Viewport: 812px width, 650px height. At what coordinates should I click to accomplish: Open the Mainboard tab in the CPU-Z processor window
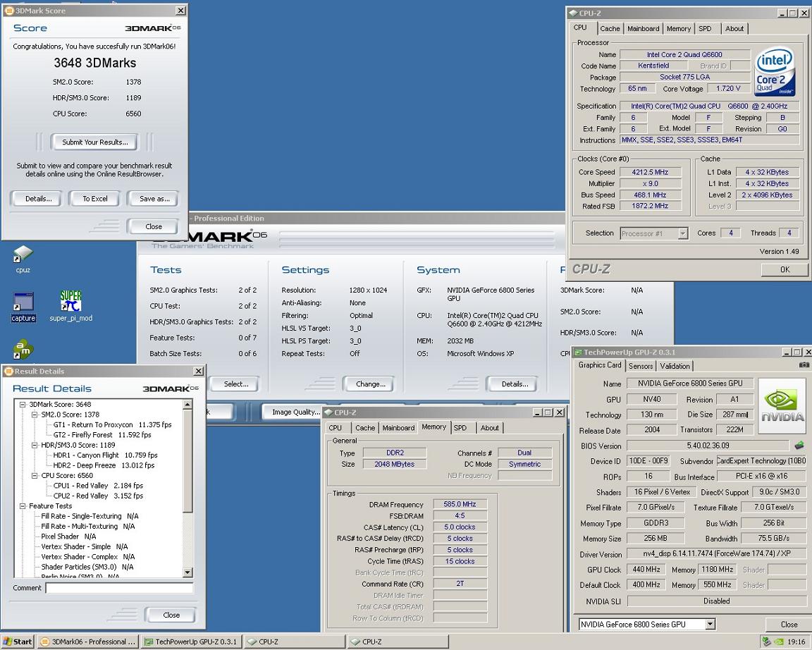tap(643, 29)
